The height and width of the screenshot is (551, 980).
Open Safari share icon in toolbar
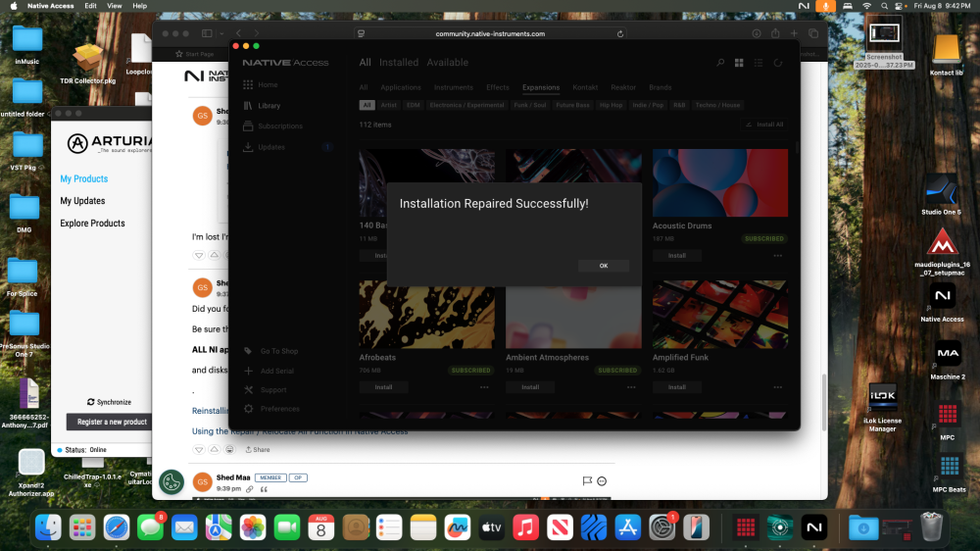[775, 33]
